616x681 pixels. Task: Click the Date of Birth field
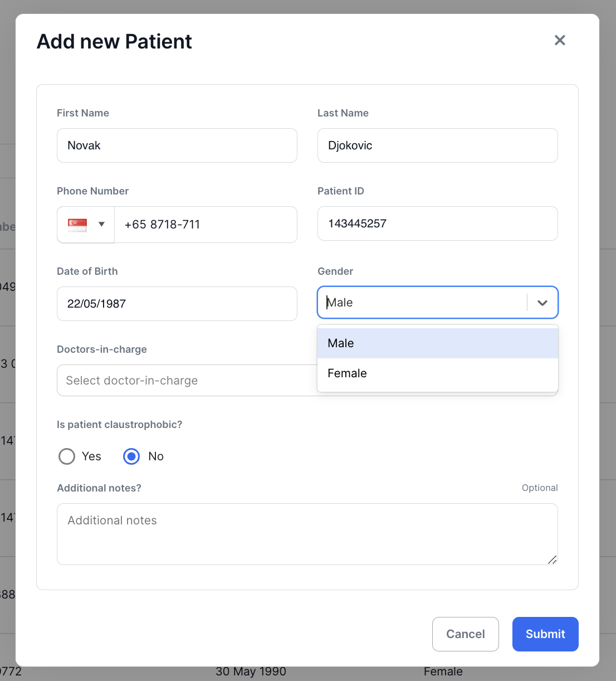point(177,304)
